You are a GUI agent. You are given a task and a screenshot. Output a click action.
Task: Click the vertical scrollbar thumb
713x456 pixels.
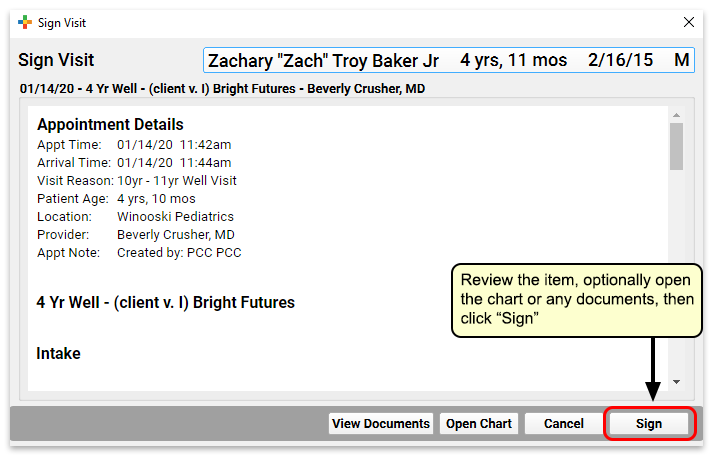(677, 146)
